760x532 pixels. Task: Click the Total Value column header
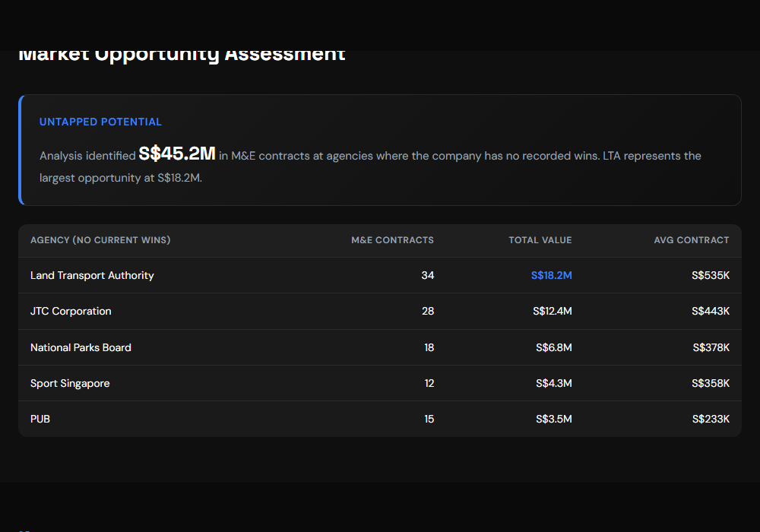point(540,240)
